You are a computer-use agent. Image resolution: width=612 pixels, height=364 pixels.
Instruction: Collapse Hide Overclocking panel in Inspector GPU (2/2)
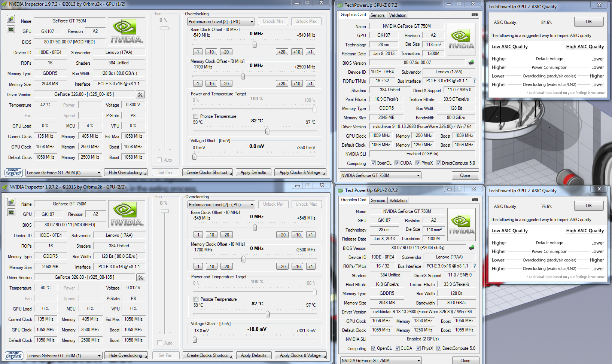tap(126, 355)
